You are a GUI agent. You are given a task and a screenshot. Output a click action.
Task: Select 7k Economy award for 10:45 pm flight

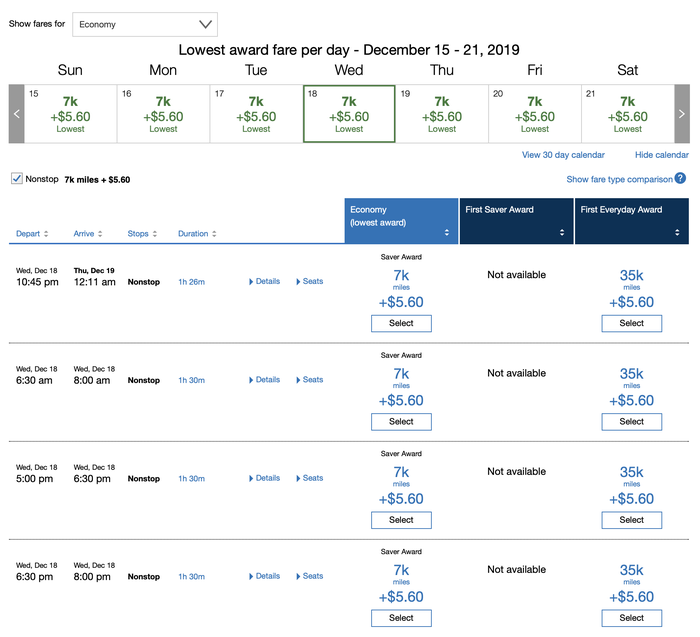click(401, 323)
